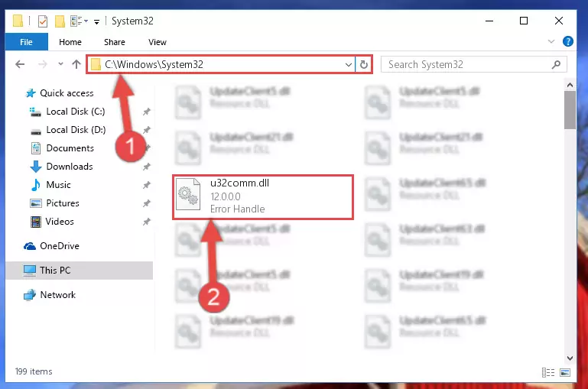Screen dimensions: 588x389
Task: Click the vertical scrollbar thumb
Action: click(x=570, y=110)
